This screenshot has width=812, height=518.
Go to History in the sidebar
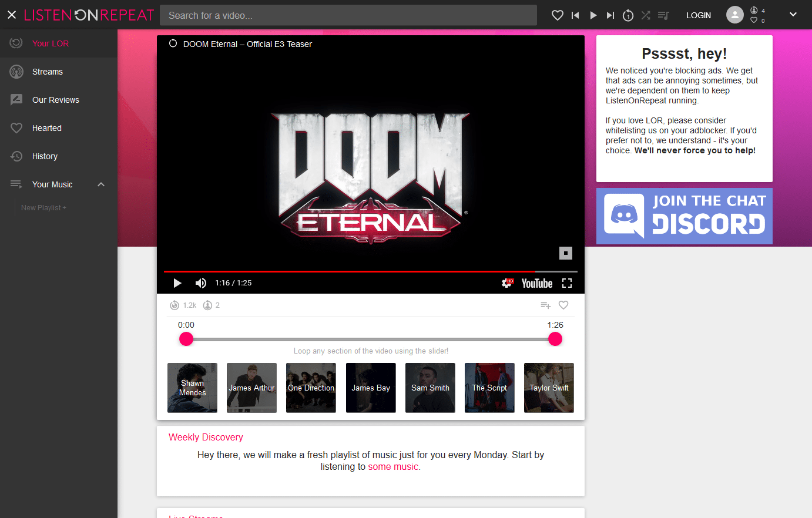[45, 156]
